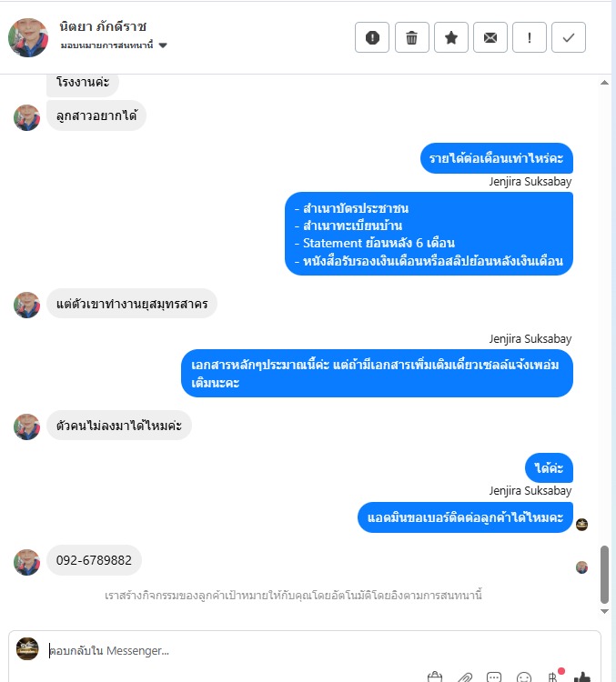Delete conversation using the trash icon
Image resolution: width=616 pixels, height=682 pixels.
(411, 37)
